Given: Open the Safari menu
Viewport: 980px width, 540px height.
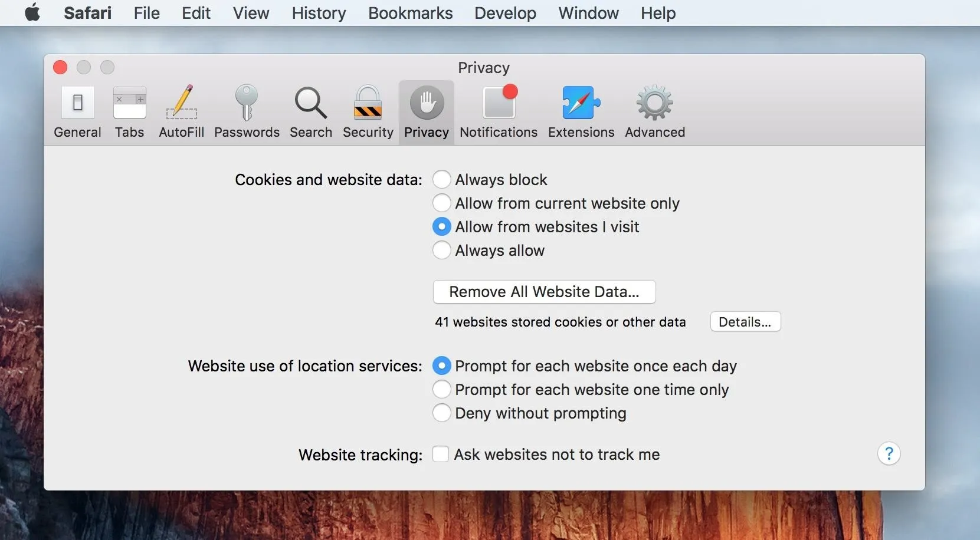Looking at the screenshot, I should (x=87, y=13).
